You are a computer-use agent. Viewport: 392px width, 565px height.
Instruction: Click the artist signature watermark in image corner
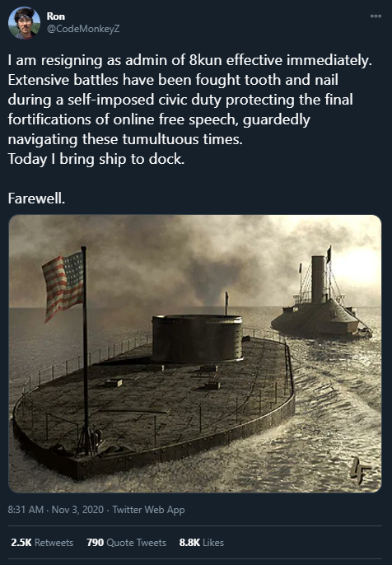pyautogui.click(x=360, y=471)
